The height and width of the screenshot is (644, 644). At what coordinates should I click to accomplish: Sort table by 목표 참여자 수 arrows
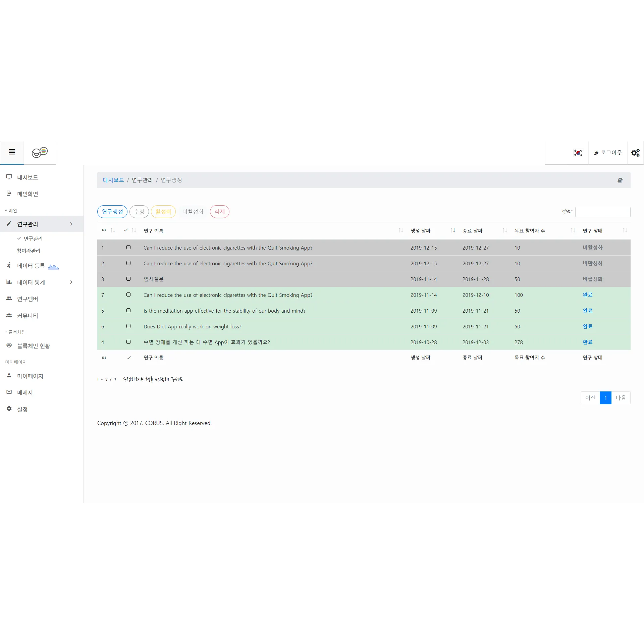573,230
